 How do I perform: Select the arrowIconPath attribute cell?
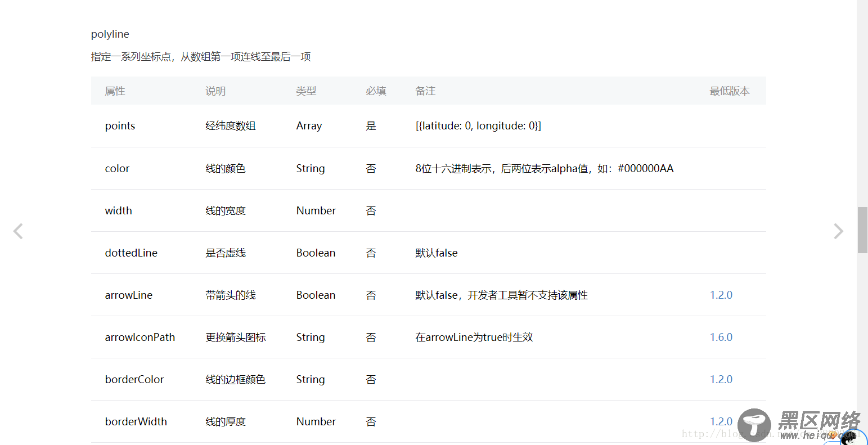click(140, 337)
